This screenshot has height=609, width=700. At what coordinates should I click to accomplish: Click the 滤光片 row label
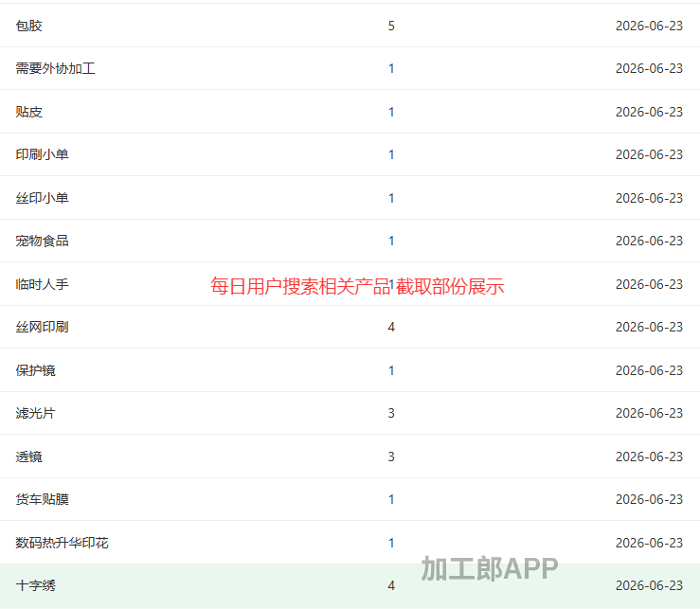point(36,413)
